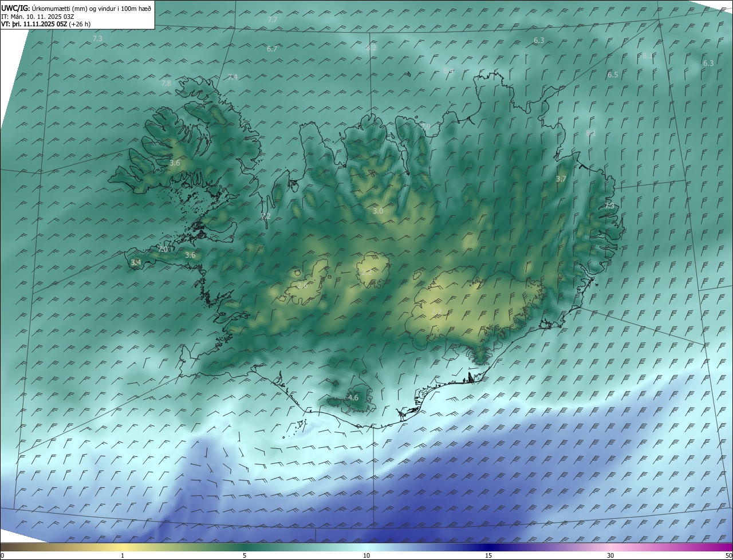Select the 7.0 value label on the map

(x=163, y=250)
